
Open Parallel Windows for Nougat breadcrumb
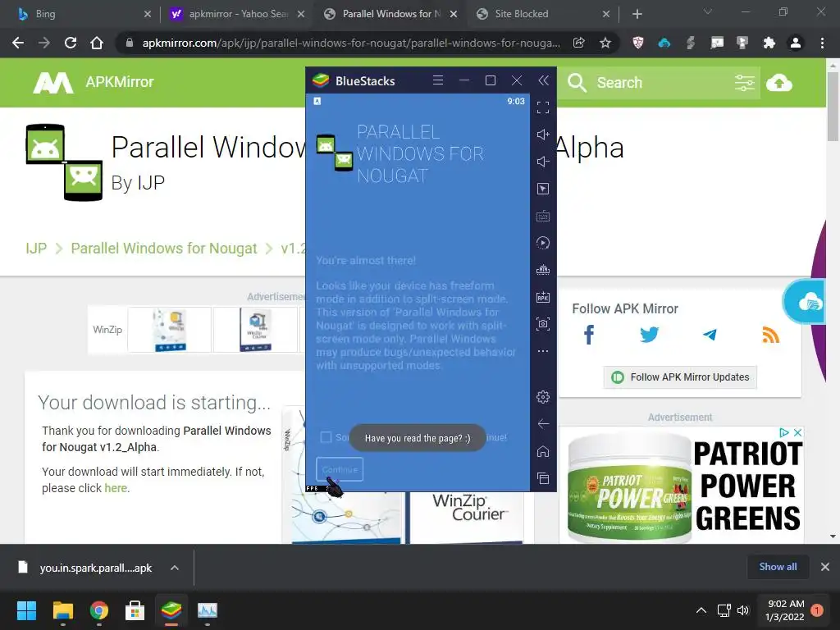tap(164, 248)
